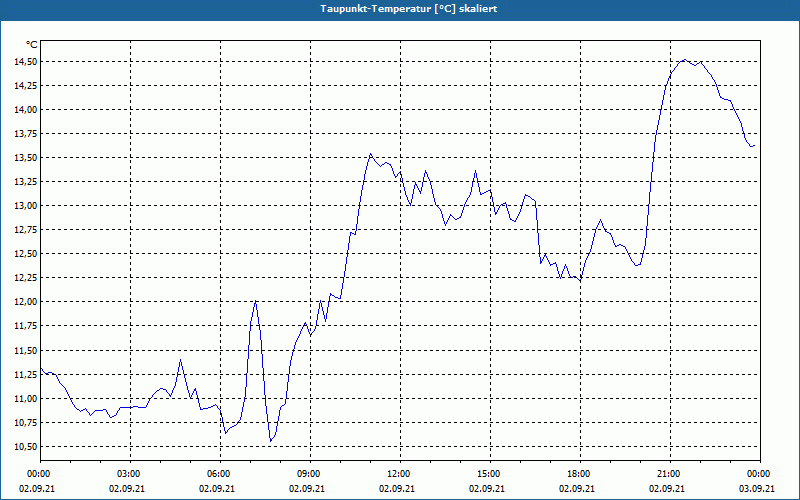Image resolution: width=800 pixels, height=500 pixels.
Task: Click the y-axis value '13,25'
Action: tap(28, 182)
